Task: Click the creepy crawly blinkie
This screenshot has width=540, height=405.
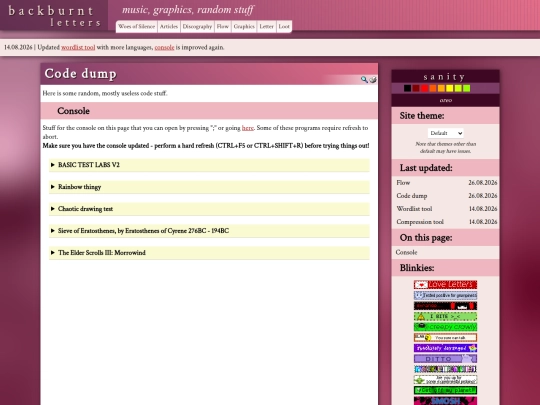Action: tap(445, 326)
